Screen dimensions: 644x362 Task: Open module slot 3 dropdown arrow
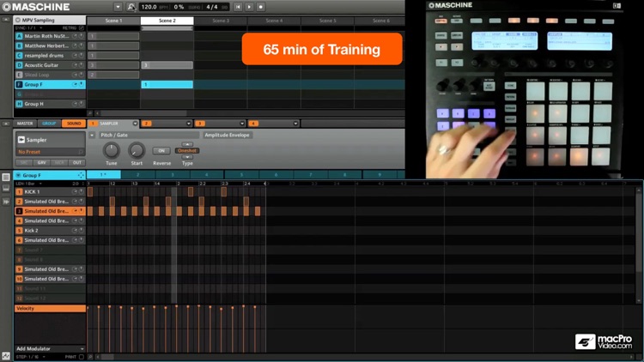pyautogui.click(x=242, y=124)
